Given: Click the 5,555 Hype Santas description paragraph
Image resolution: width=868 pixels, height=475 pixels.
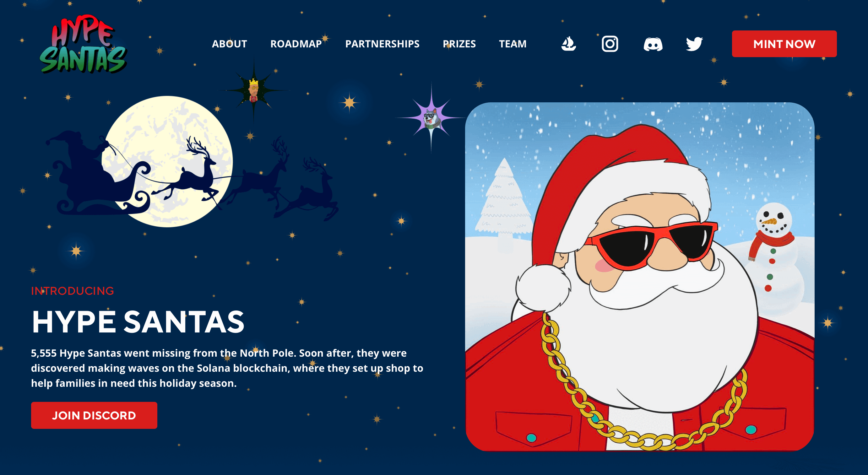Looking at the screenshot, I should pos(227,368).
